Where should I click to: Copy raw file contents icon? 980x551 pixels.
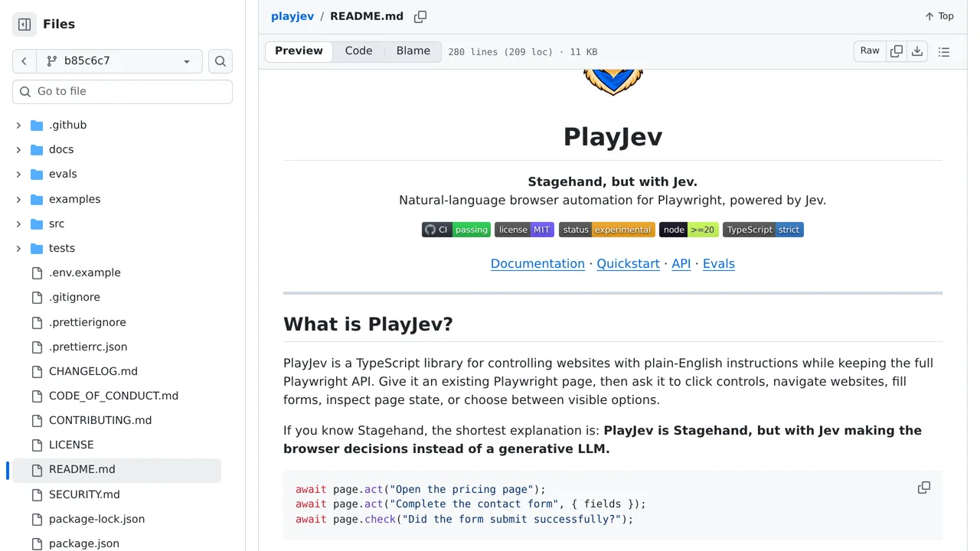click(897, 51)
